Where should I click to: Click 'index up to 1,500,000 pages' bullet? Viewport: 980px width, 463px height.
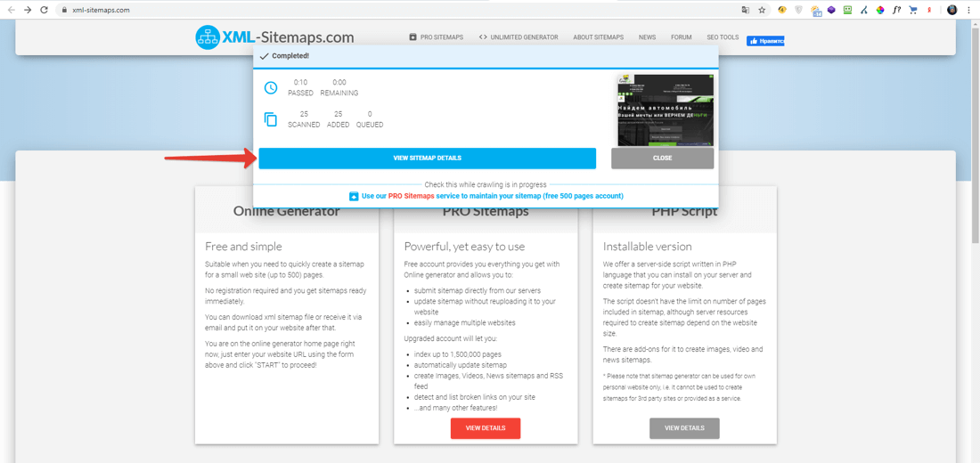coord(457,354)
